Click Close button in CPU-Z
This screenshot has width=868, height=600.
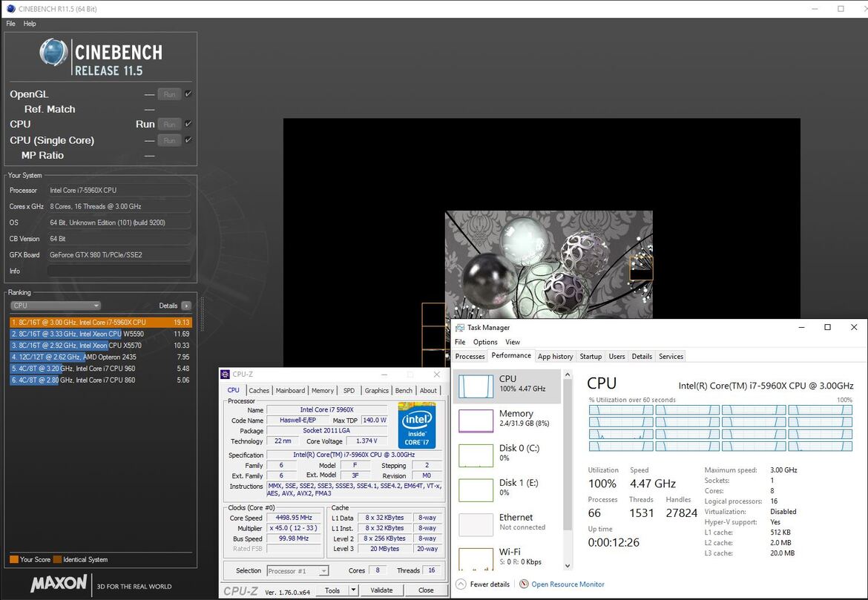point(426,590)
